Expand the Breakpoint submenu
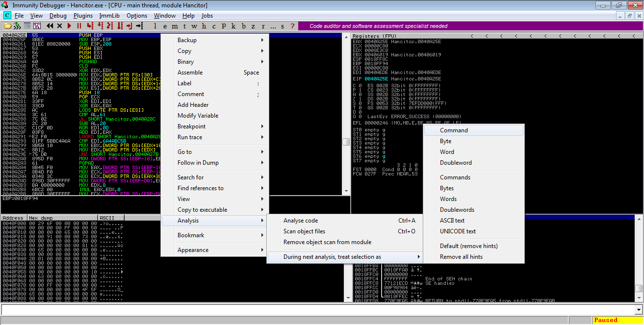This screenshot has width=644, height=325. click(190, 126)
